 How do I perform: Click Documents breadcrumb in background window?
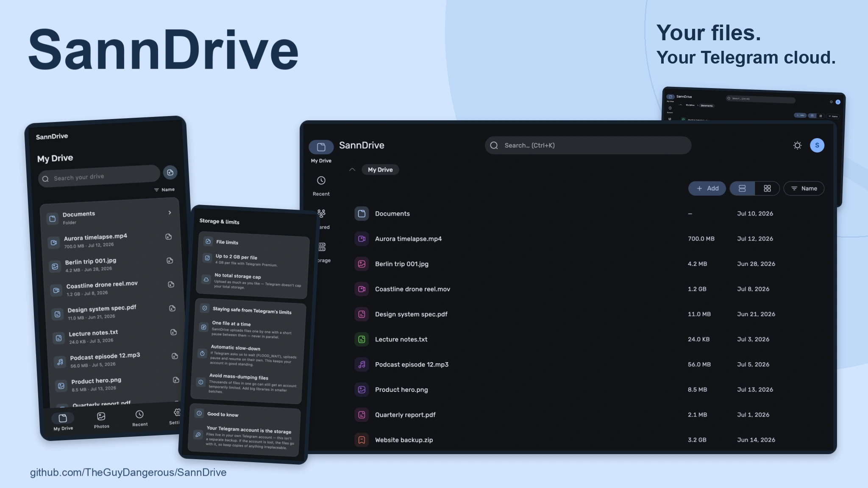[x=707, y=105]
